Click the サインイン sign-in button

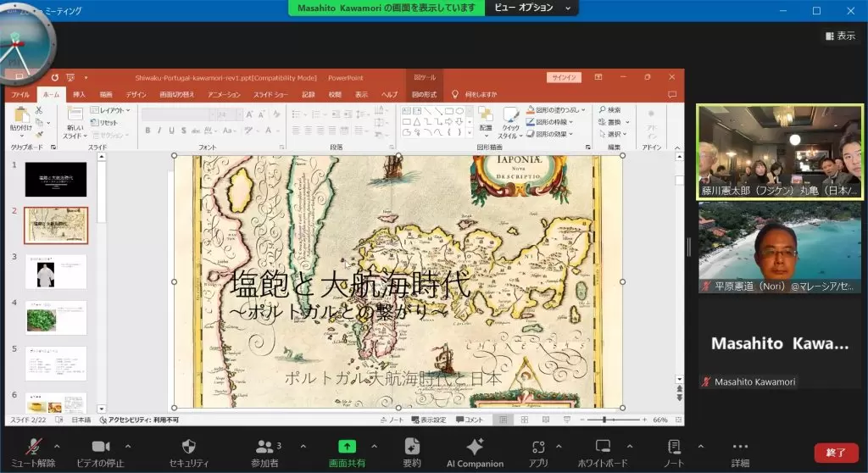(x=564, y=77)
